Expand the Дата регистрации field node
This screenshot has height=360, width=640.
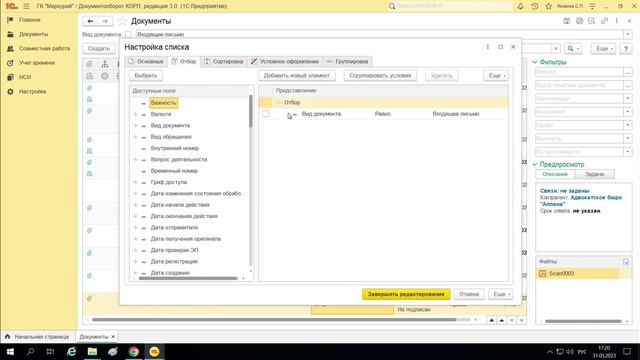[x=136, y=262]
